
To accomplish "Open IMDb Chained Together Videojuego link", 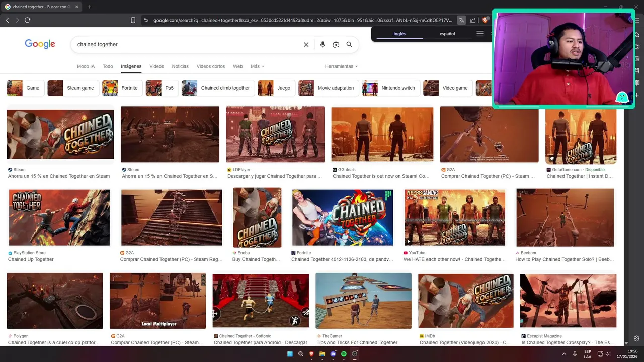I will (465, 342).
